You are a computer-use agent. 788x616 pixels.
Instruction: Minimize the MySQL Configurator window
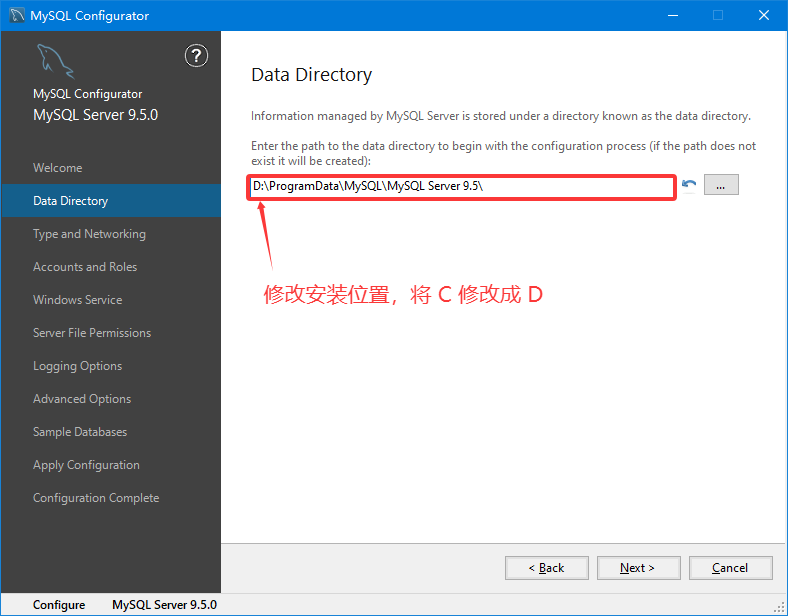point(673,15)
